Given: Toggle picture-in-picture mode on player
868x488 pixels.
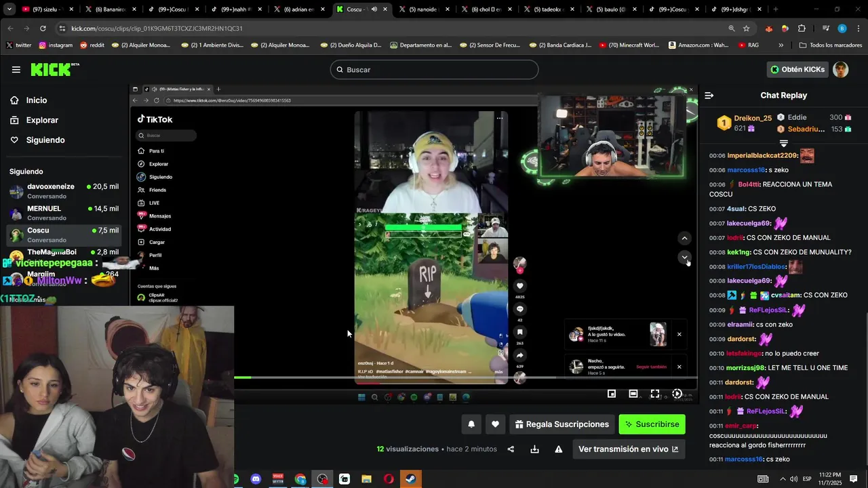Looking at the screenshot, I should click(612, 394).
